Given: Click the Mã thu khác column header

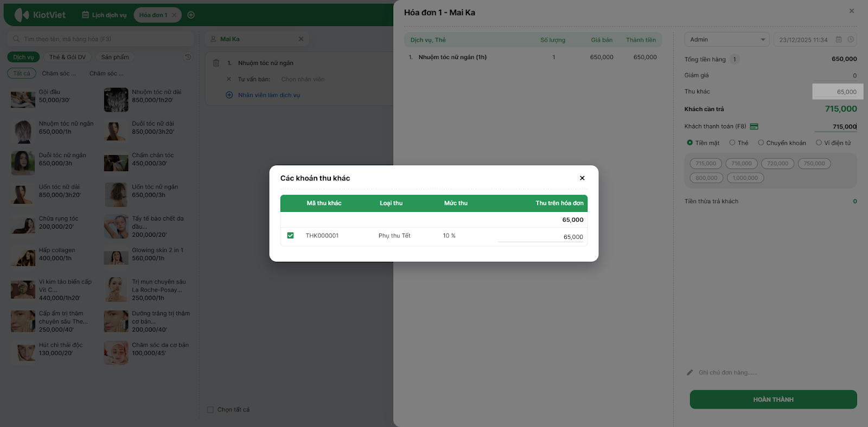Looking at the screenshot, I should pos(324,203).
